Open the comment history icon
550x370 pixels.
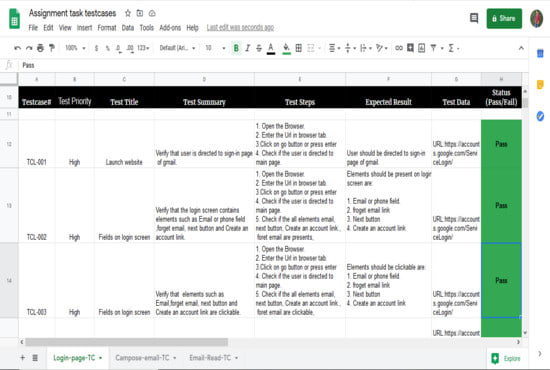pos(474,18)
